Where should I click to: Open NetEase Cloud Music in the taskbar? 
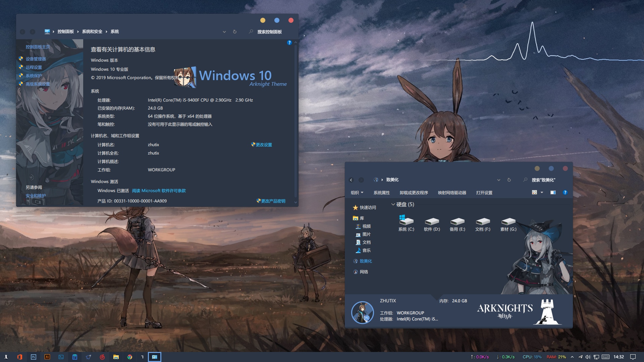(102, 357)
